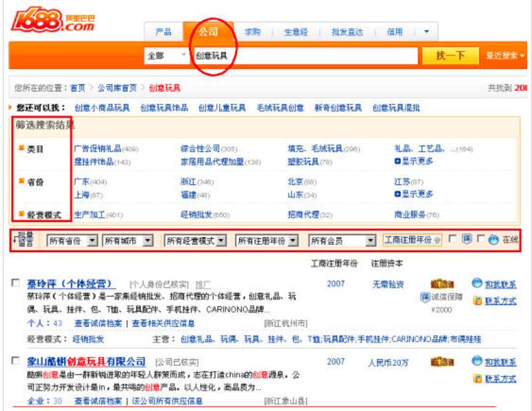This screenshot has height=411, width=532.
Task: Click 该公司所有供应信息 under 象山酷蝌
Action: [167, 401]
